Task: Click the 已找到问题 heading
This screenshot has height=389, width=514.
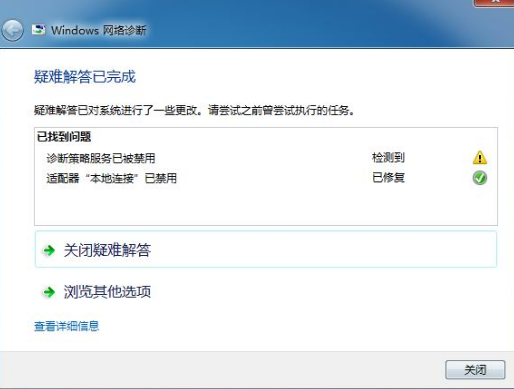Action: [64, 136]
